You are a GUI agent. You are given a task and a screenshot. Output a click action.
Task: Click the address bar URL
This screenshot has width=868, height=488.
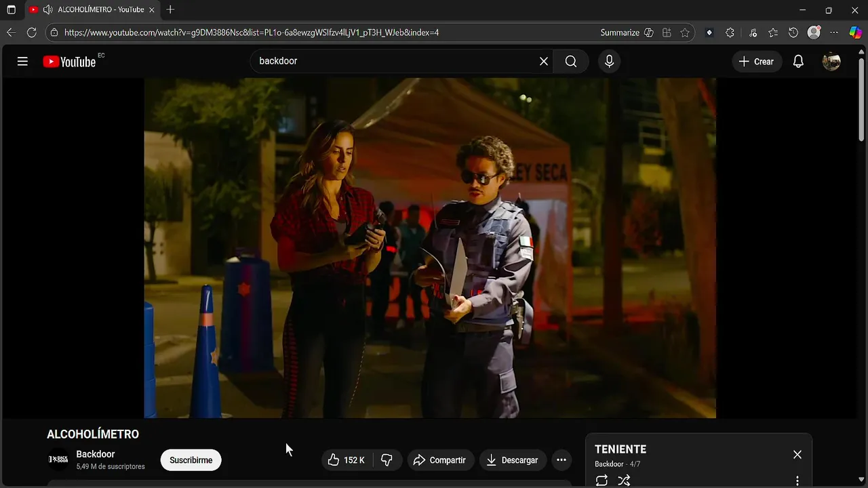coord(252,33)
